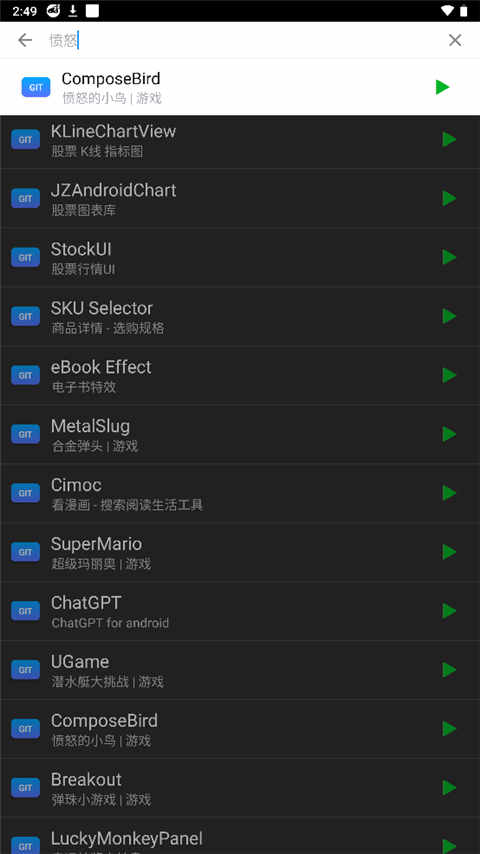480x854 pixels.
Task: Tap the play icon for KLineChartView
Action: [449, 139]
